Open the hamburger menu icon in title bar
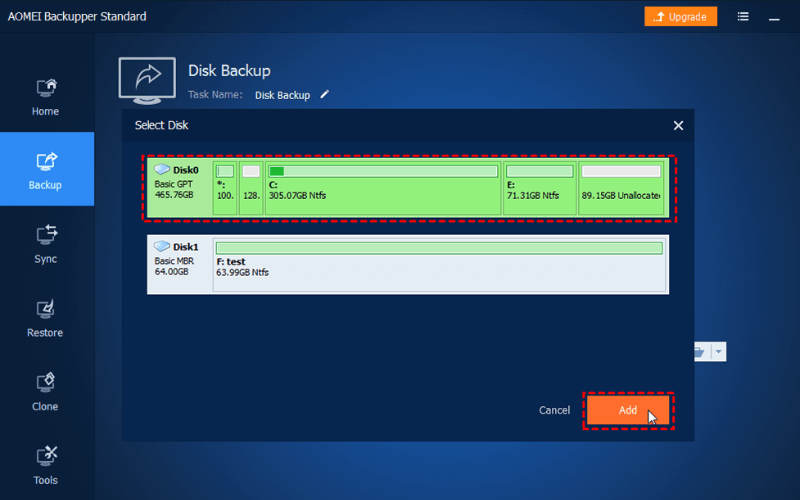This screenshot has width=800, height=500. click(743, 17)
